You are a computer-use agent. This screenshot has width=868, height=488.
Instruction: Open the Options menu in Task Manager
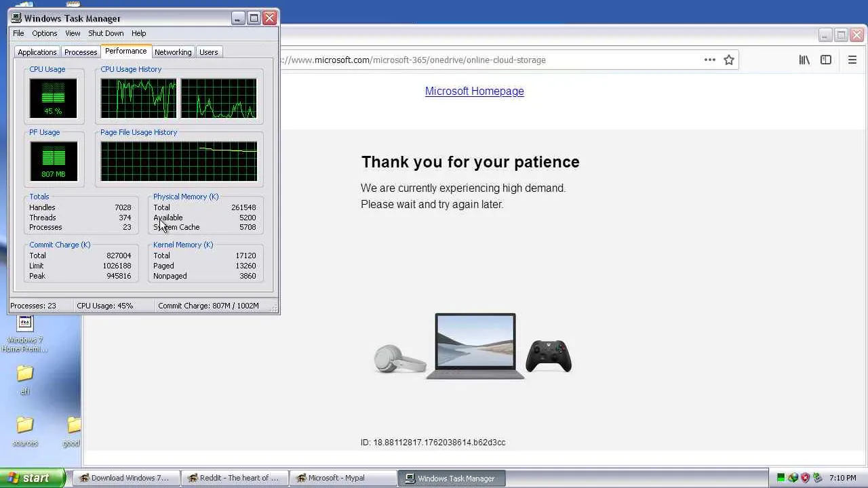[45, 33]
